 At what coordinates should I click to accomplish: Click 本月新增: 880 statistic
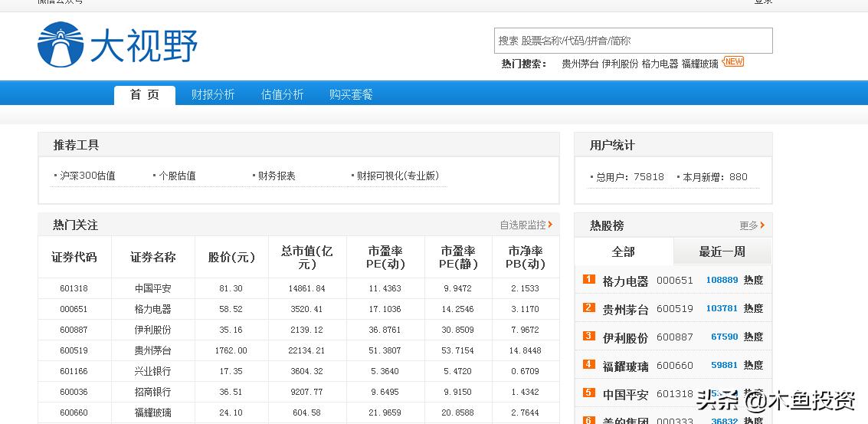(x=715, y=177)
